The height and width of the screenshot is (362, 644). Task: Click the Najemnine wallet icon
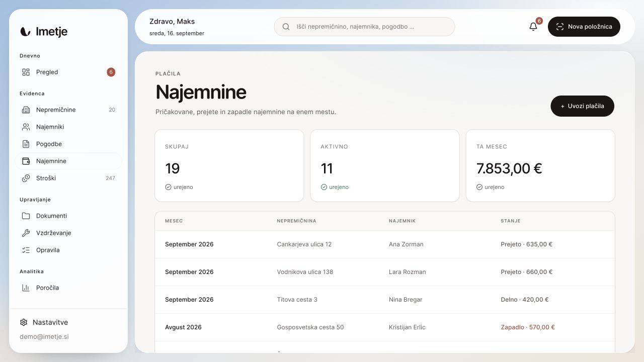26,161
